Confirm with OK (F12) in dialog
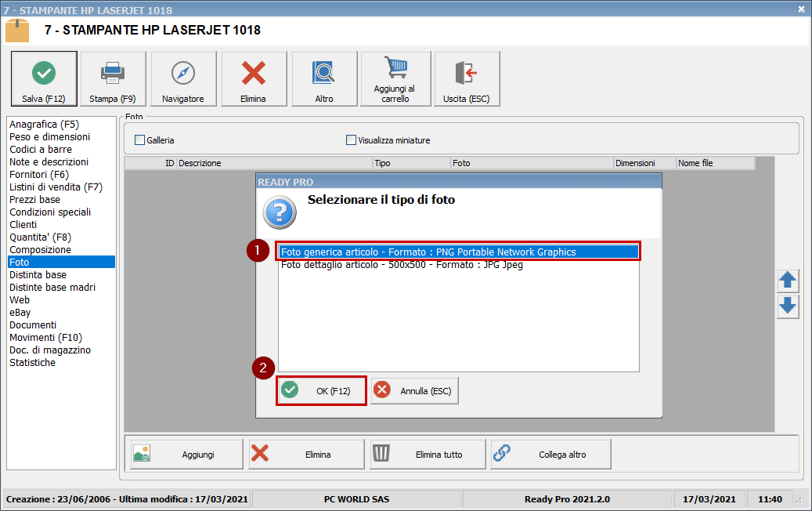The height and width of the screenshot is (511, 812). [x=321, y=391]
